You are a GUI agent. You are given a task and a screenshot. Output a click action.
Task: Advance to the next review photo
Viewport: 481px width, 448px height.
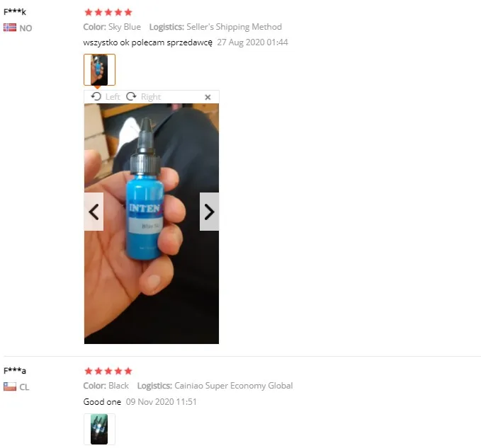[x=209, y=212]
